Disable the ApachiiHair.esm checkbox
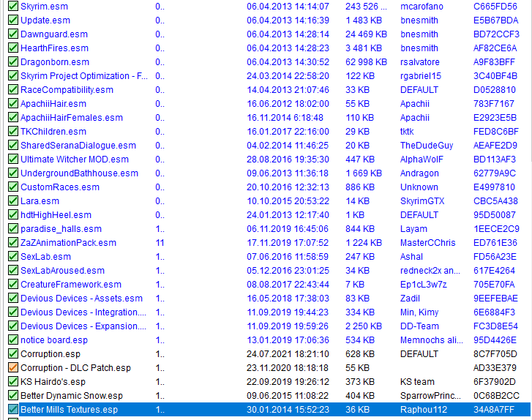Viewport: 532px width, 420px height. pos(13,104)
